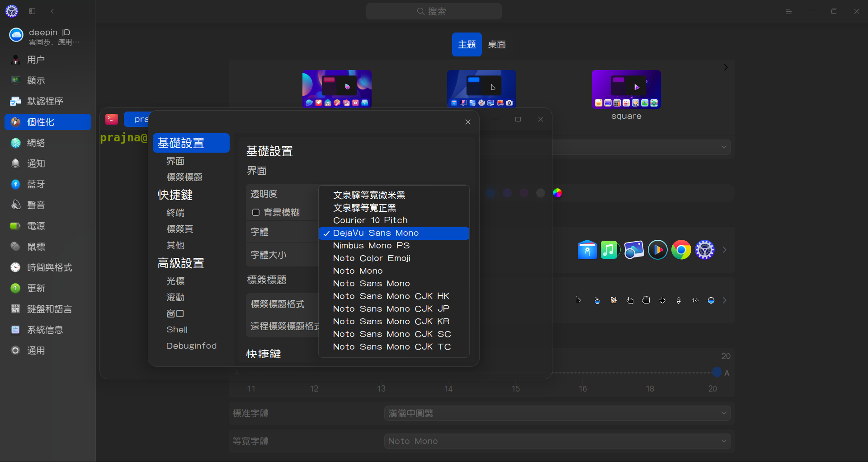This screenshot has height=462, width=868.
Task: Open 系統信息 system info
Action: click(x=48, y=330)
